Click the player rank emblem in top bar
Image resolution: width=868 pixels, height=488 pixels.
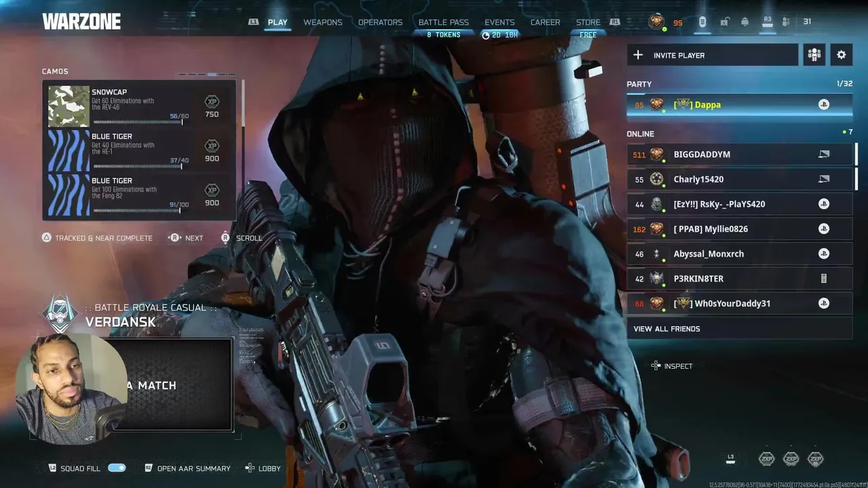(x=656, y=22)
